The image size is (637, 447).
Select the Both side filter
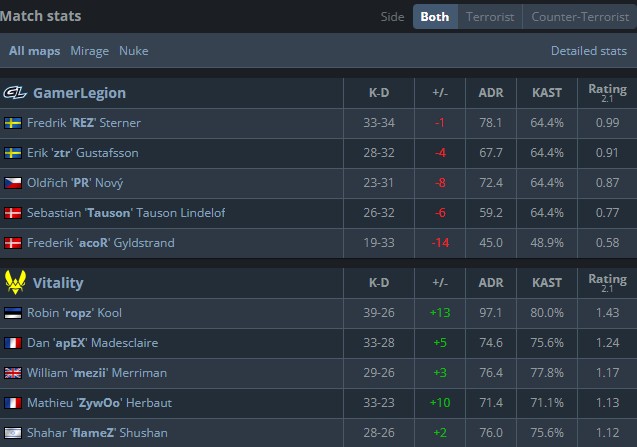435,17
